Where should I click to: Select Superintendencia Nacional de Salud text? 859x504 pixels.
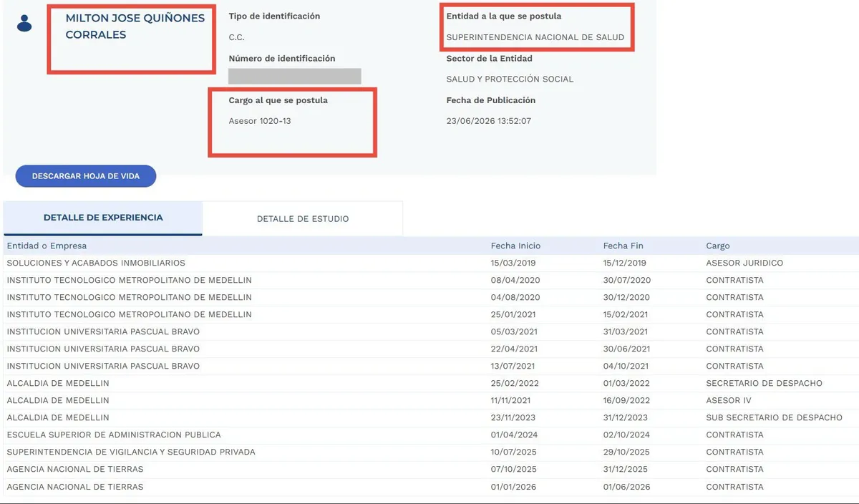pyautogui.click(x=535, y=37)
